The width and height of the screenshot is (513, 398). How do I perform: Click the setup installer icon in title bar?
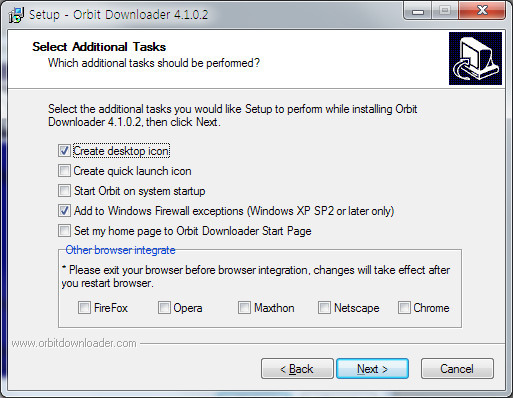point(16,15)
